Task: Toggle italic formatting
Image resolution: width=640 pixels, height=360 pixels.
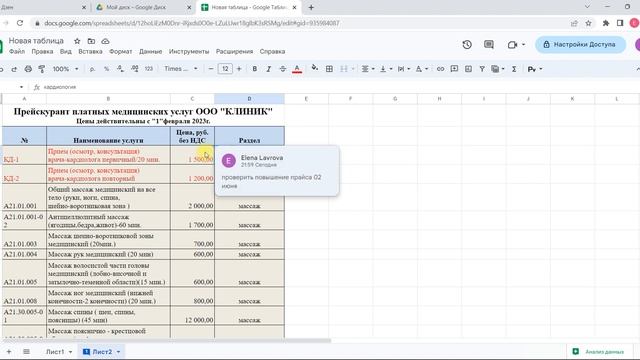Action: coord(269,69)
